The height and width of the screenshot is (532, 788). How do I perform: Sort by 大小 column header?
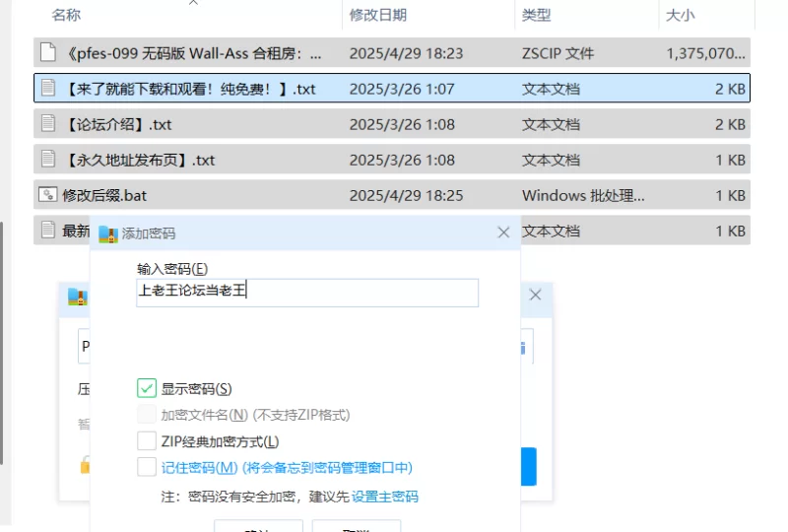pos(681,15)
